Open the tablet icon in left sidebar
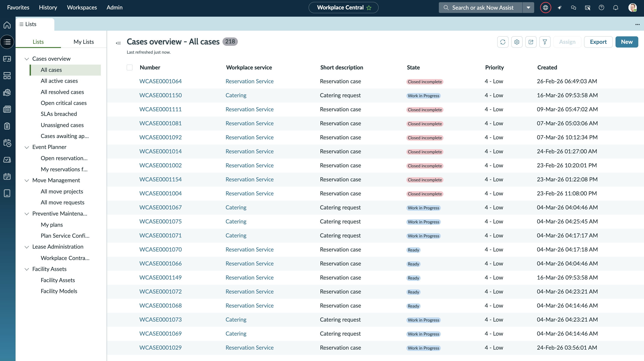Viewport: 644px width, 361px height. [x=7, y=193]
